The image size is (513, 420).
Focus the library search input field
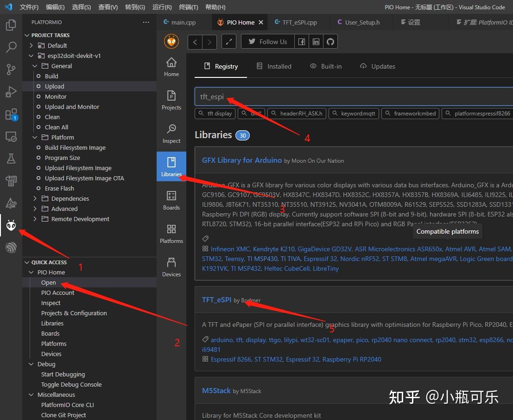pos(354,96)
